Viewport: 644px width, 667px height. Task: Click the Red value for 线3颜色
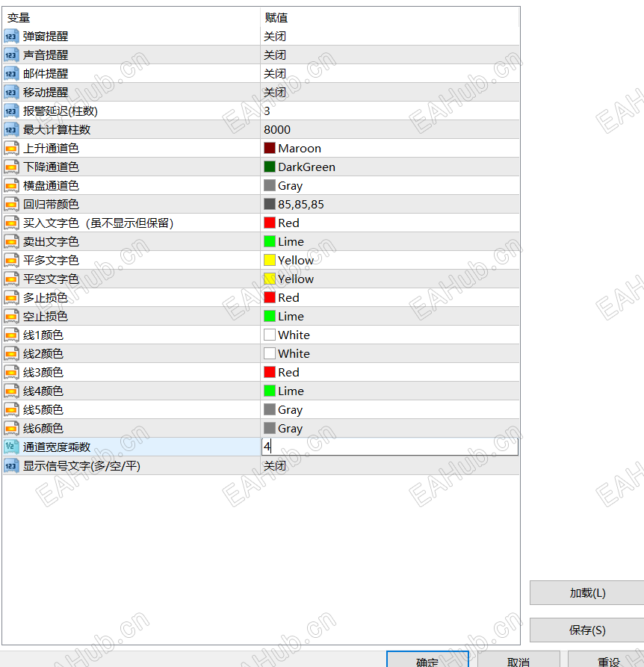click(289, 373)
